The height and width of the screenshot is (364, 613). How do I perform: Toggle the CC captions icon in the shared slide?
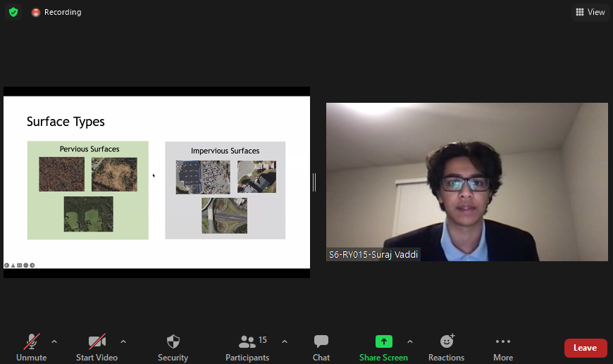19,265
